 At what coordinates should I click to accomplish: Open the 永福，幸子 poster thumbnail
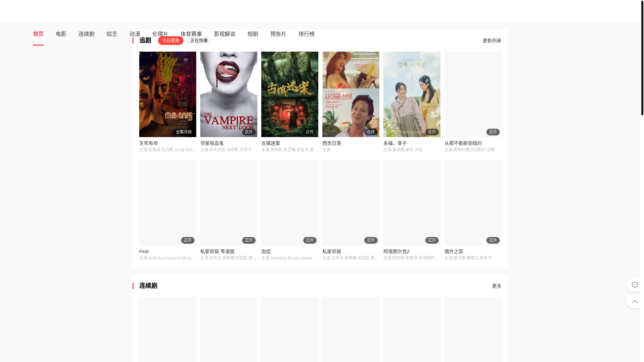click(x=412, y=94)
